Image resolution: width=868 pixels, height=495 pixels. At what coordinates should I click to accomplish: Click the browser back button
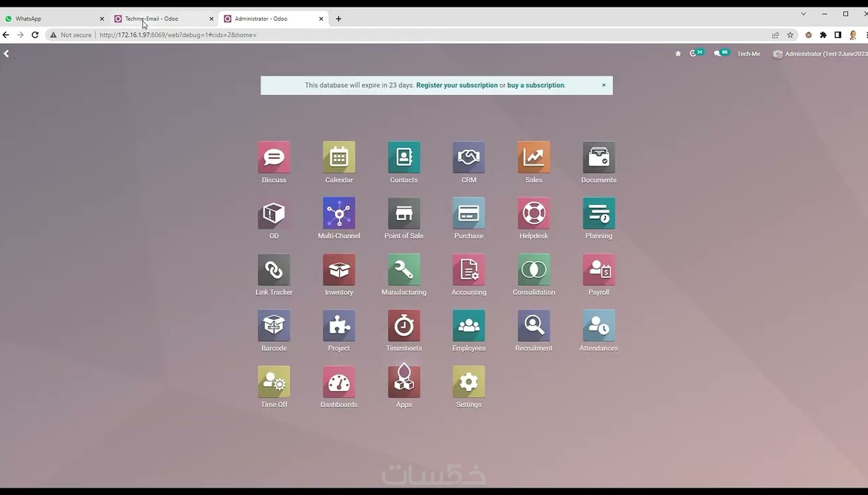(6, 35)
